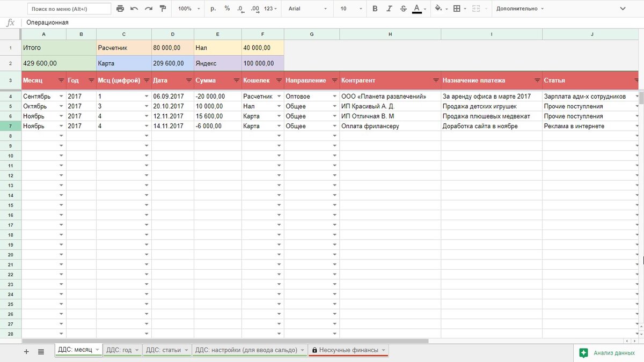Increase decimal places
The width and height of the screenshot is (644, 362).
click(x=255, y=9)
